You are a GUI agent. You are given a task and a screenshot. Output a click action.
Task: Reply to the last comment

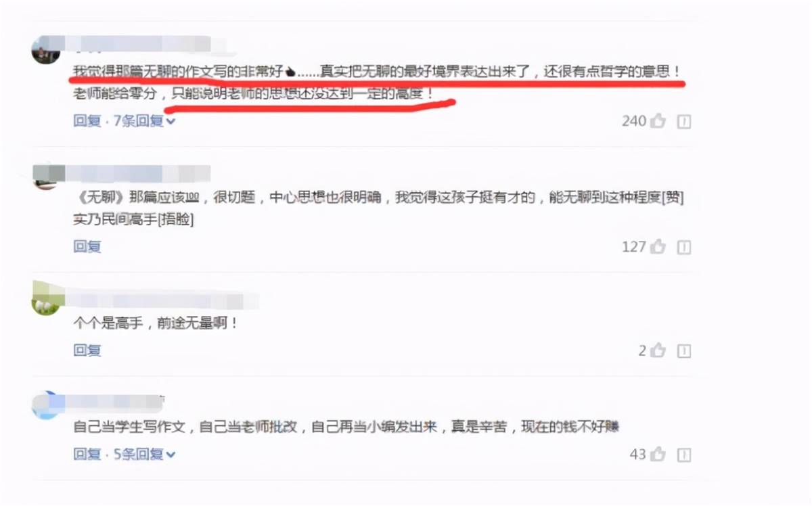87,454
